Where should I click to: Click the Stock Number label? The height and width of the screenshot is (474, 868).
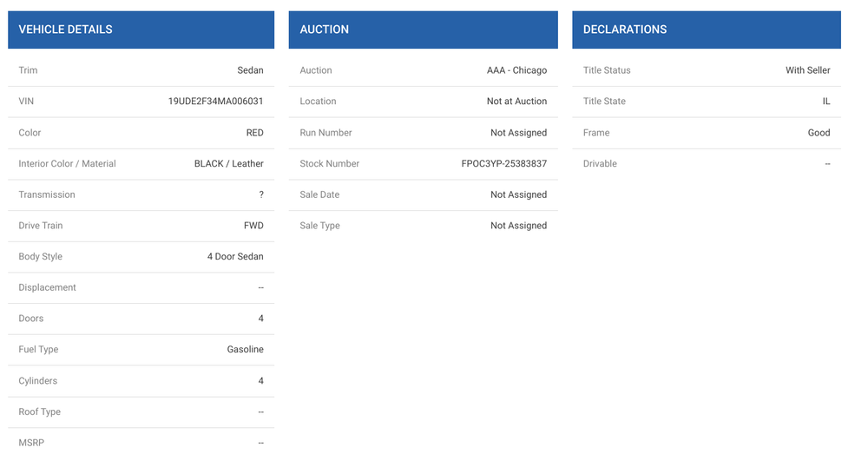tap(329, 164)
